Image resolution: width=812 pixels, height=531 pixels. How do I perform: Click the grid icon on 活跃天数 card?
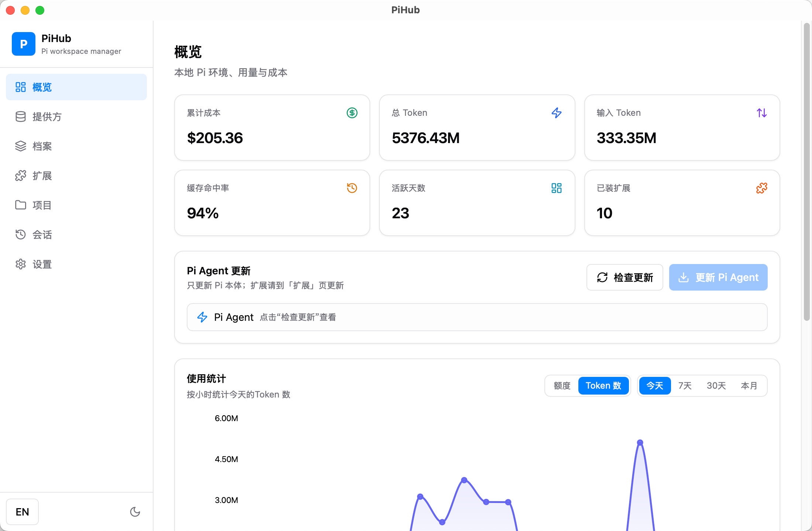(557, 188)
